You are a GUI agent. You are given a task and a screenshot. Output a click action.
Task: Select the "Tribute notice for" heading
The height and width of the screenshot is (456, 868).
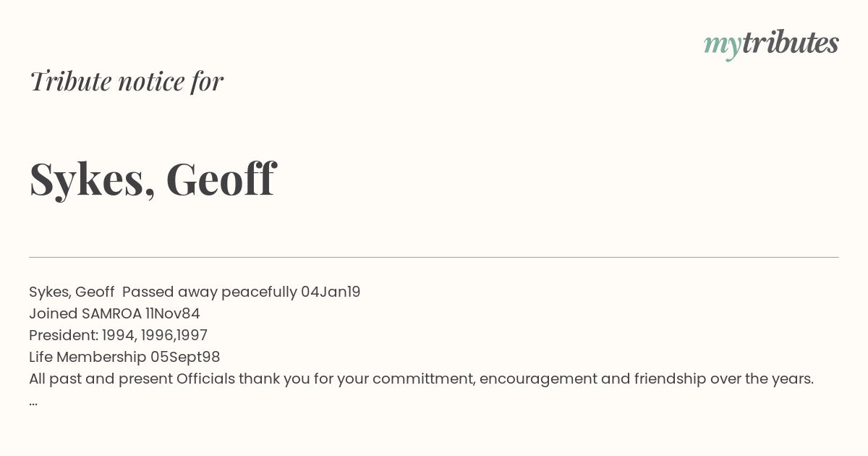coord(126,81)
